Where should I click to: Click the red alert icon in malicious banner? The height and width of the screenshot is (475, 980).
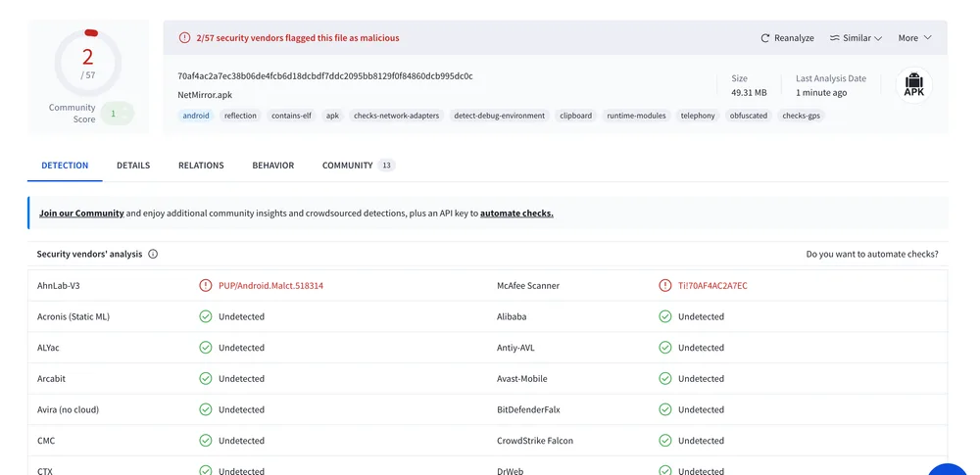[x=184, y=37]
